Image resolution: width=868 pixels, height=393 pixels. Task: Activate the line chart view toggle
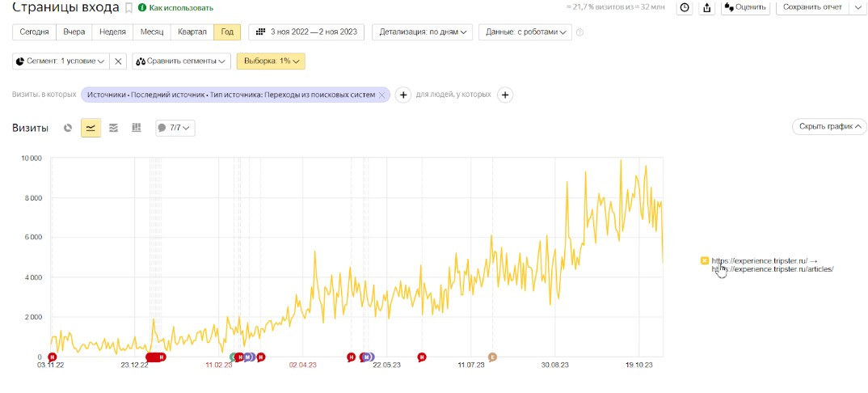tap(91, 128)
